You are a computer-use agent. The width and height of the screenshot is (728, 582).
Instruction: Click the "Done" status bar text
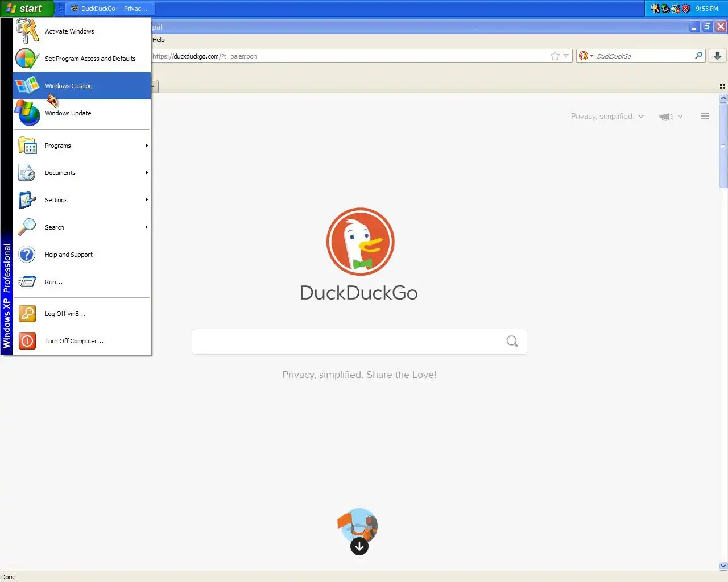coord(9,577)
